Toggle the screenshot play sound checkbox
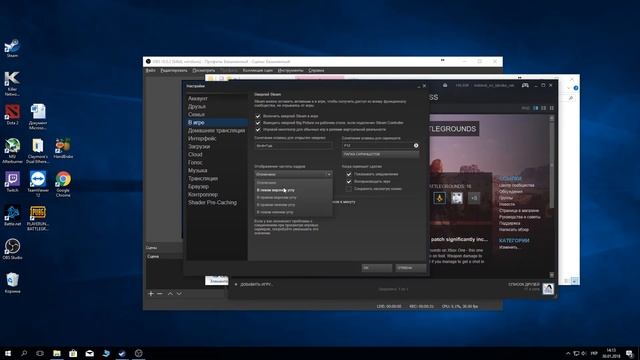 (x=349, y=181)
